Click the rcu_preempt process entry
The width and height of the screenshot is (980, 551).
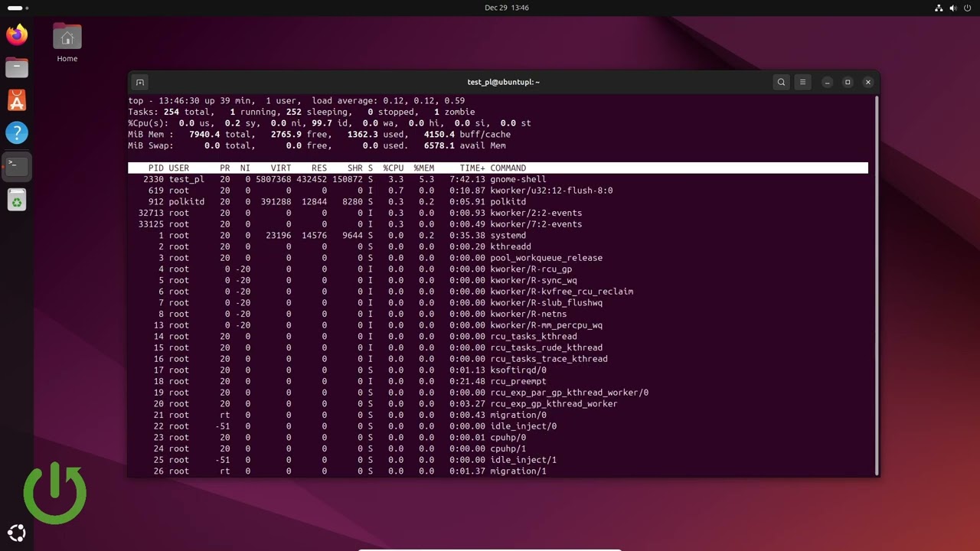coord(518,381)
